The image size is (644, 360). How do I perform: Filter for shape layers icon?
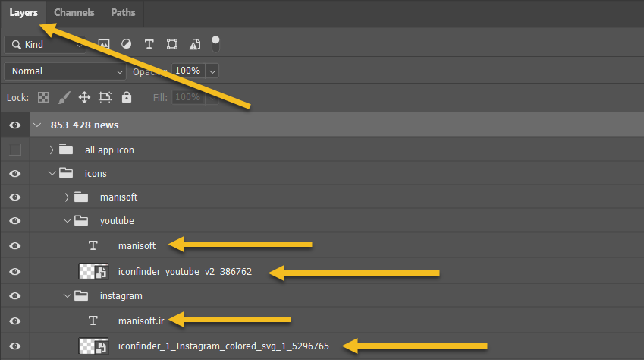click(x=172, y=44)
